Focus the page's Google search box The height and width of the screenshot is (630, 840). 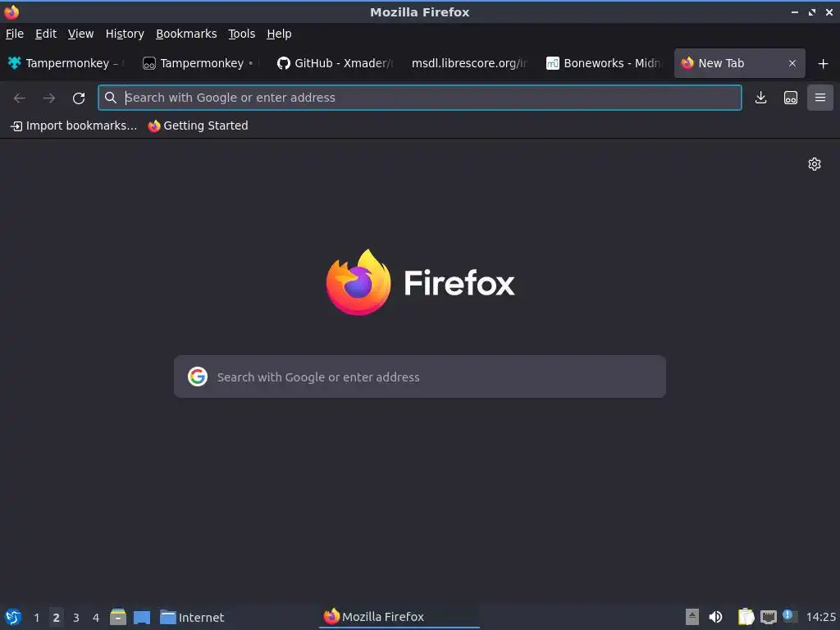point(420,377)
